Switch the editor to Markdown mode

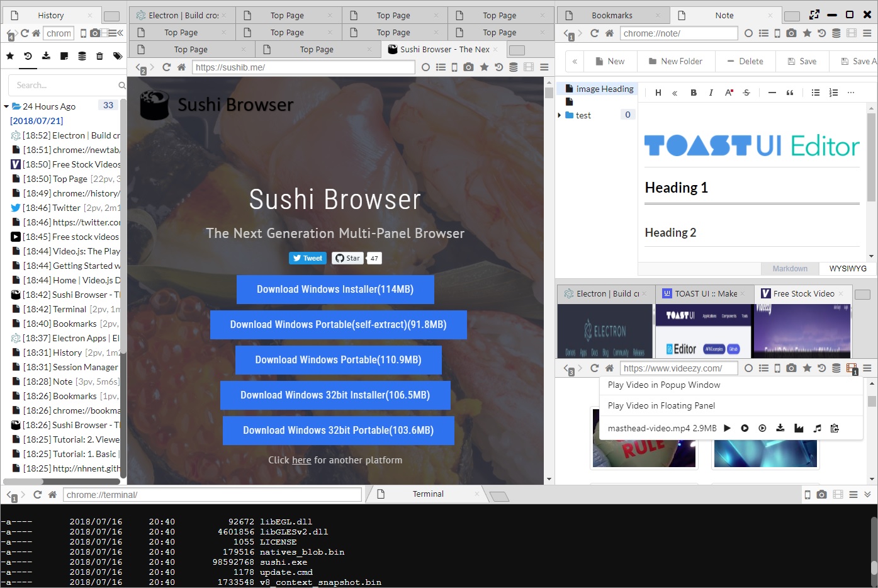[789, 268]
